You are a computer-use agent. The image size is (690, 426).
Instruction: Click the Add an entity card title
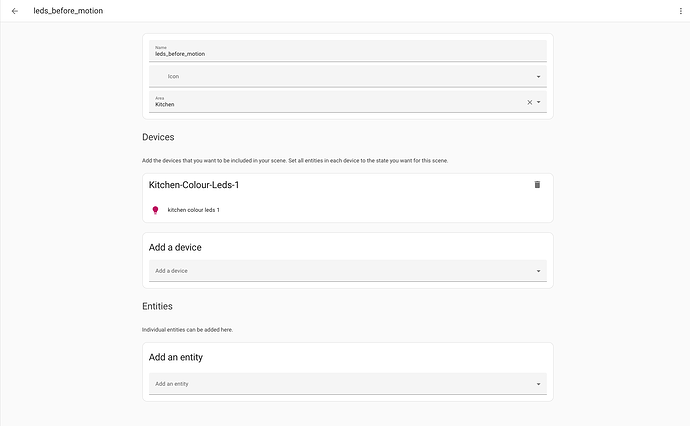[x=176, y=357]
